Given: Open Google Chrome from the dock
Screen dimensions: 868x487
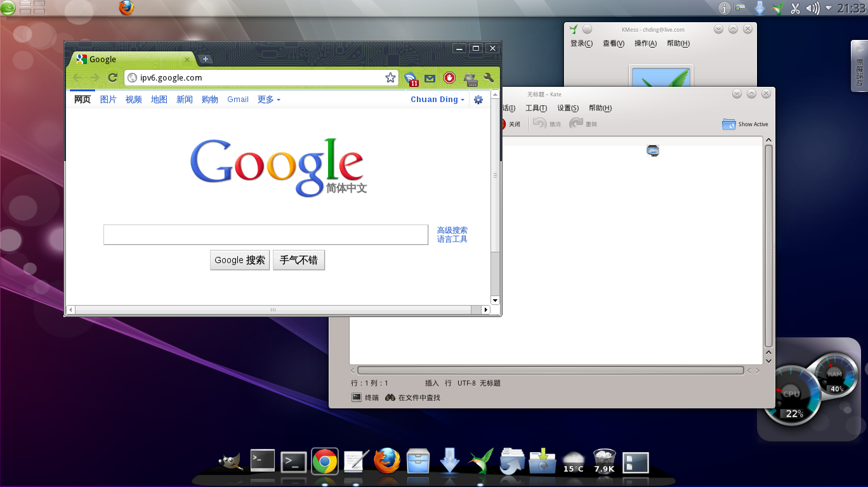Looking at the screenshot, I should click(x=325, y=462).
